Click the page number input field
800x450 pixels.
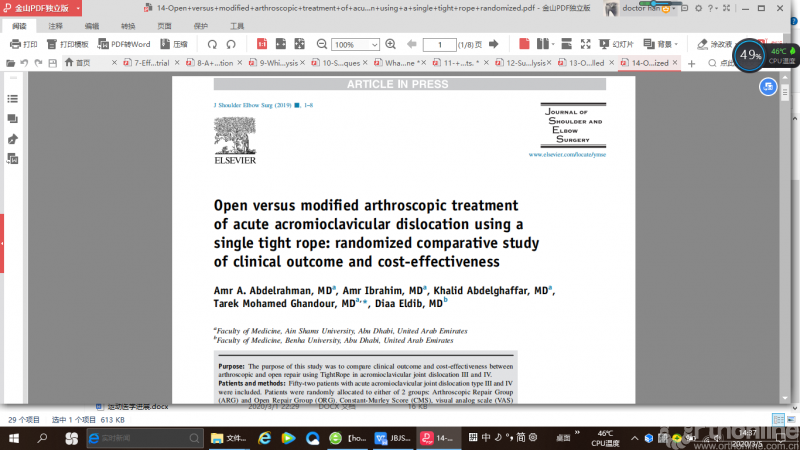coord(439,45)
